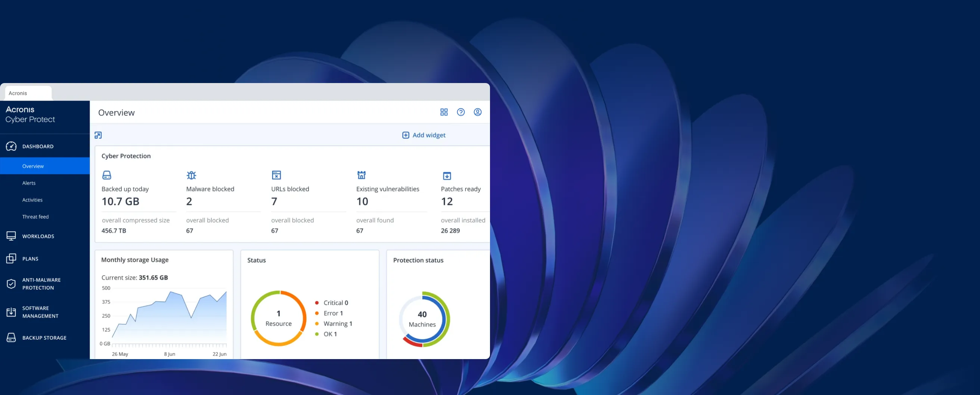The image size is (980, 395).
Task: Click the expand dashboard fullscreen icon
Action: 98,135
